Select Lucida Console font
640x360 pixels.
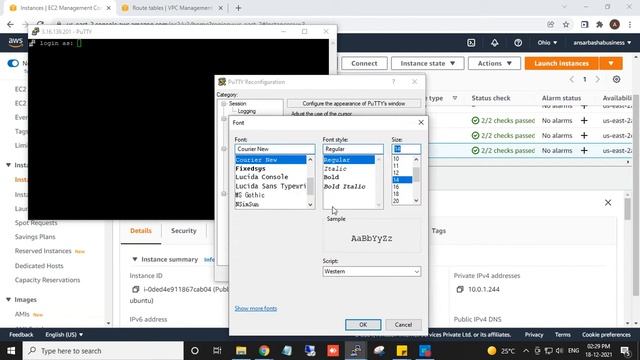(262, 177)
